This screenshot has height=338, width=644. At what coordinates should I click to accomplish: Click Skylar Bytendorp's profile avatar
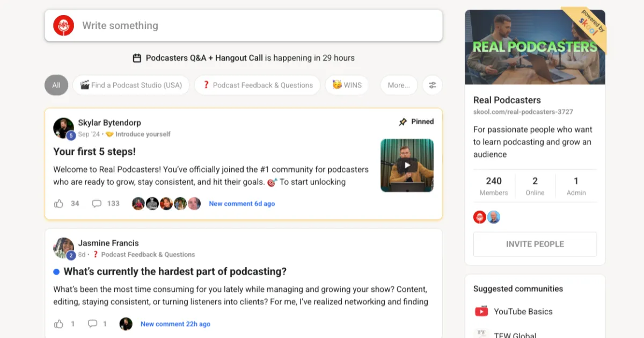(63, 128)
